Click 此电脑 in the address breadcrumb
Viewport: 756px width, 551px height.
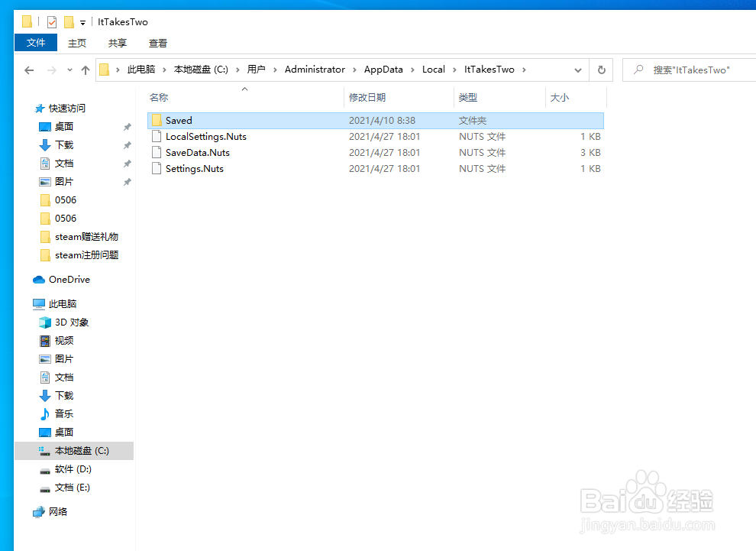[141, 70]
